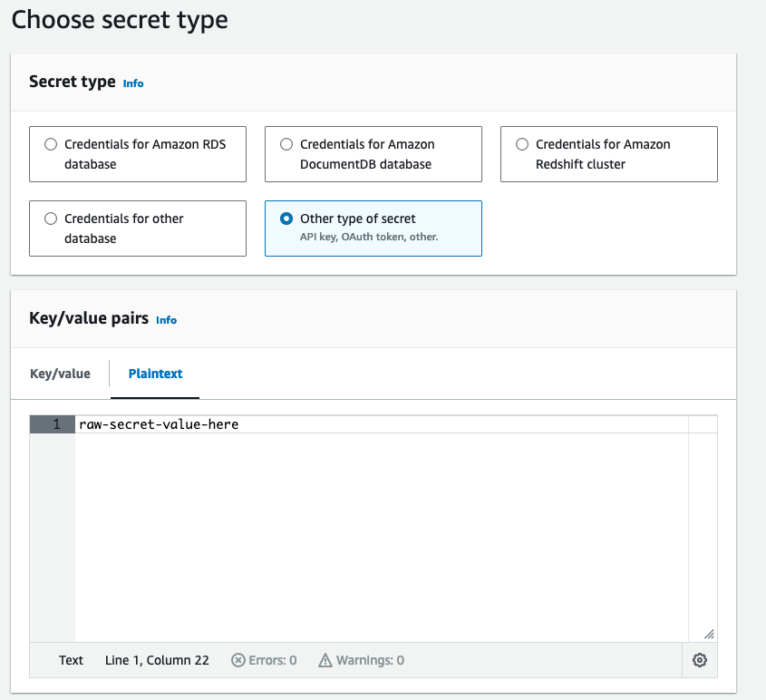Image resolution: width=766 pixels, height=700 pixels.
Task: Open the Info link next to Secret type
Action: [132, 83]
